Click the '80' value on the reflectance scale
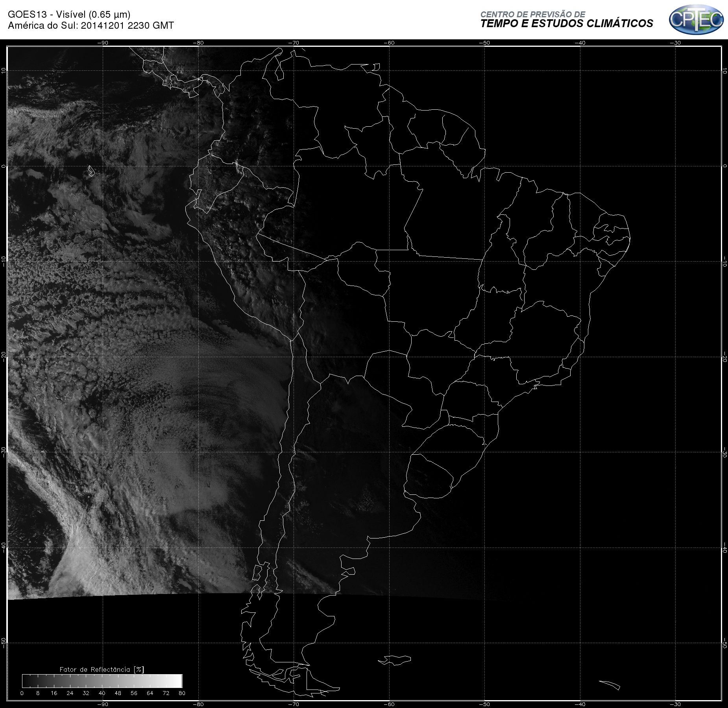728x708 pixels. point(182,693)
